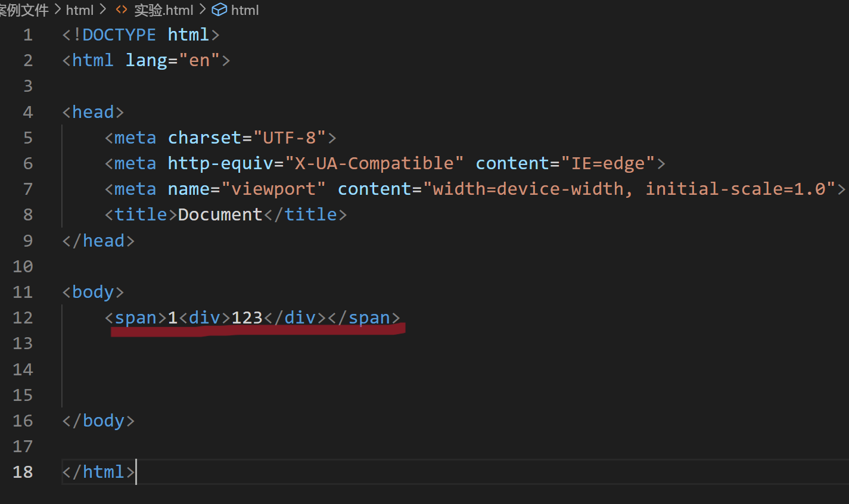Click the lang attribute on line 2
Image resolution: width=849 pixels, height=504 pixels.
pyautogui.click(x=147, y=60)
